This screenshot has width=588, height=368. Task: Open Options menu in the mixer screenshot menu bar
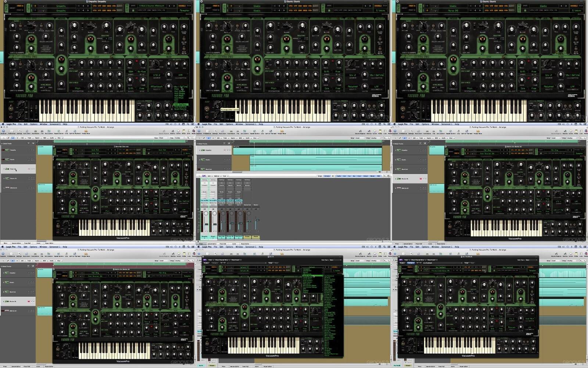coord(229,124)
